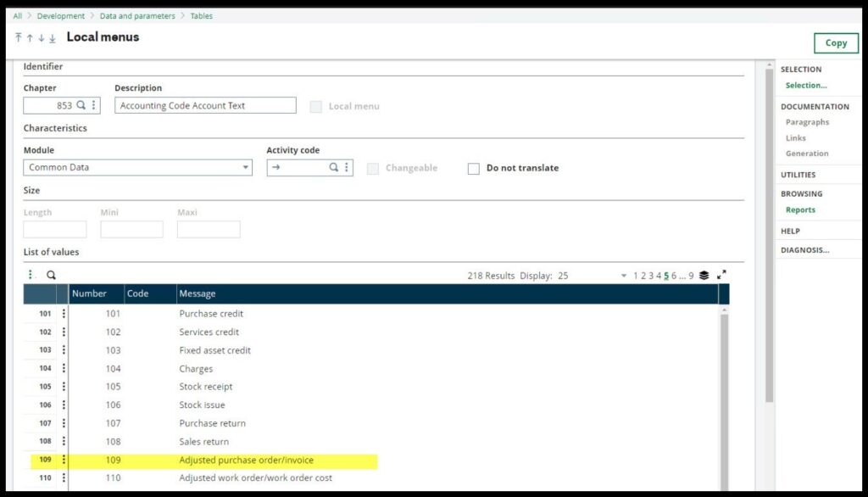
Task: Open Reports under Browsing panel
Action: click(800, 209)
